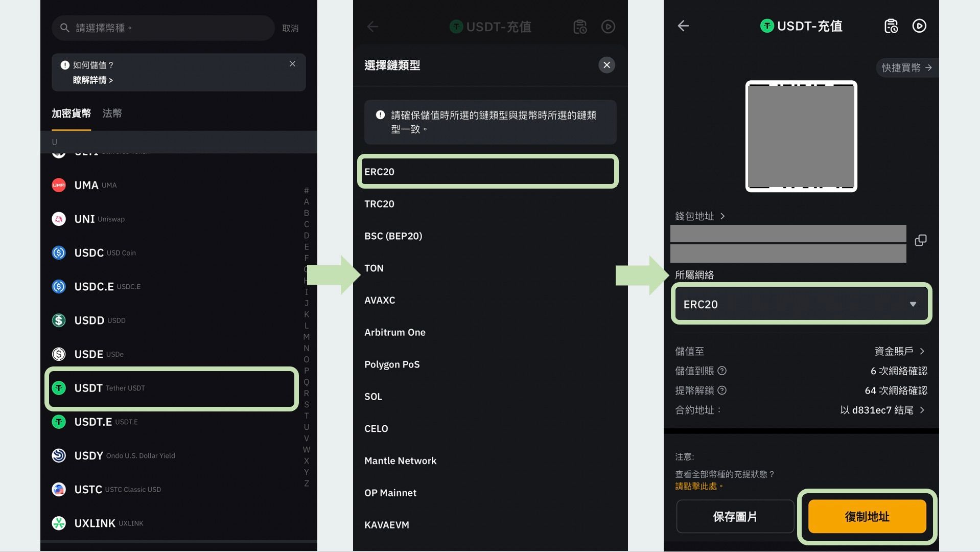Viewport: 980px width, 552px height.
Task: Select TRC20 from the chain list
Action: click(379, 203)
